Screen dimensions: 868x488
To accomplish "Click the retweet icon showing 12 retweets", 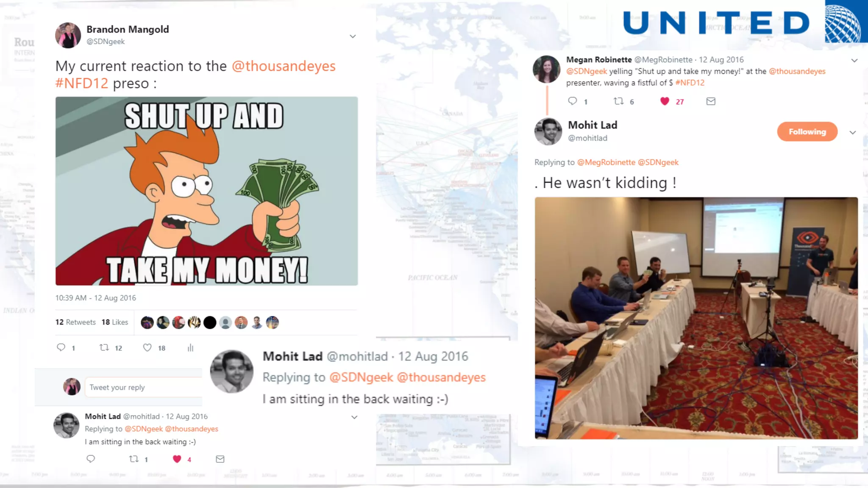I will [104, 347].
